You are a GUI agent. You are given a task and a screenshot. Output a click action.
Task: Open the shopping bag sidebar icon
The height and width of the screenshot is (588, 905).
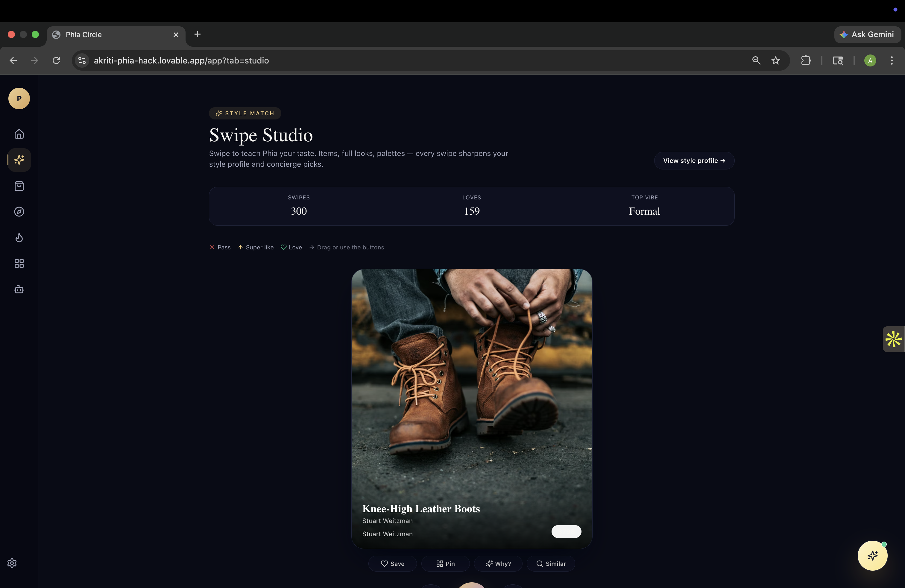pos(19,186)
